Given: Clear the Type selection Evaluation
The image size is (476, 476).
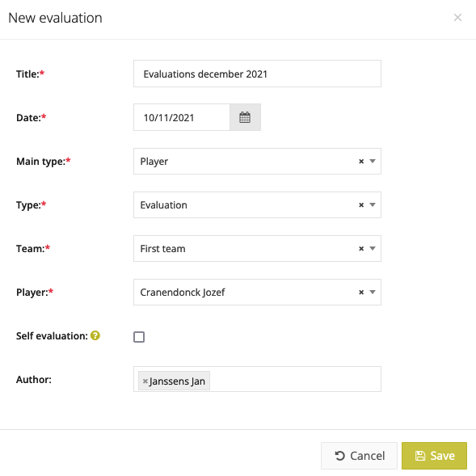Looking at the screenshot, I should pos(361,205).
